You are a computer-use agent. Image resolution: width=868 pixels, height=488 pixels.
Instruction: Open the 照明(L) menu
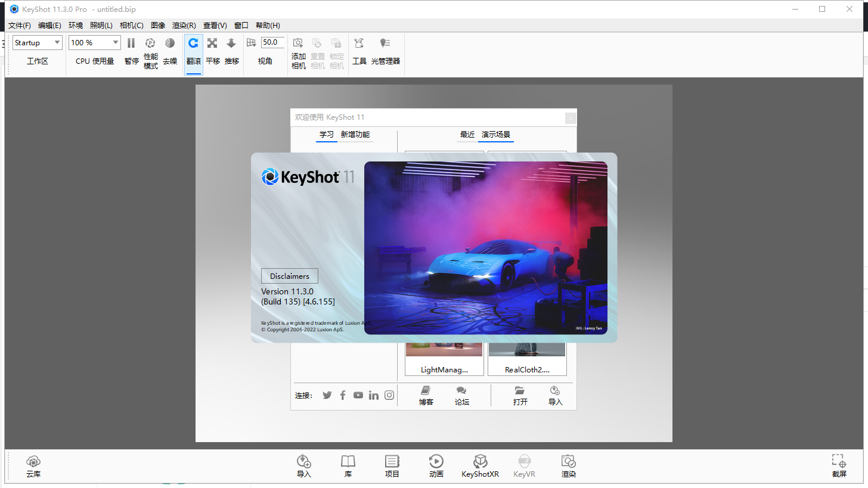click(x=101, y=26)
